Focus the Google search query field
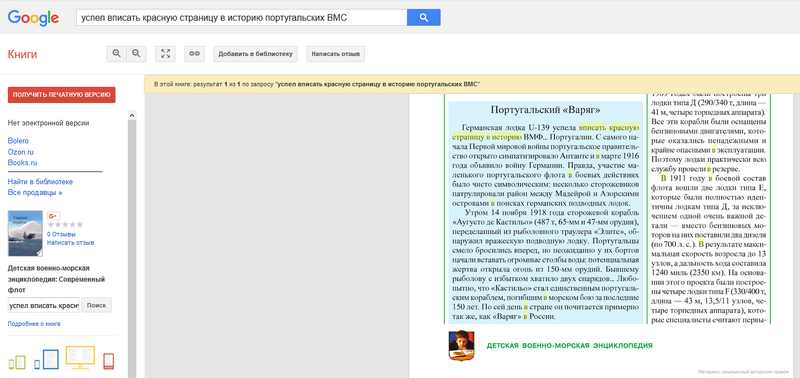The image size is (800, 378). coord(242,17)
